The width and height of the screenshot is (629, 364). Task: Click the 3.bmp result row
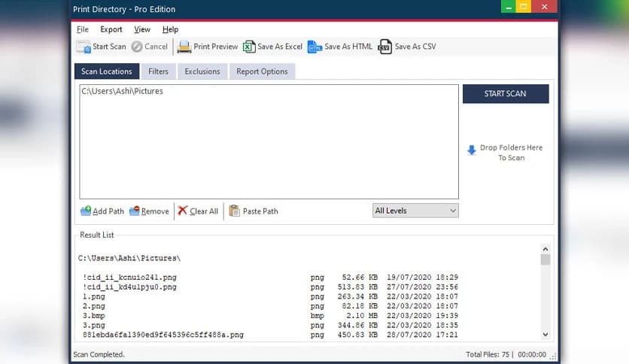click(x=270, y=316)
